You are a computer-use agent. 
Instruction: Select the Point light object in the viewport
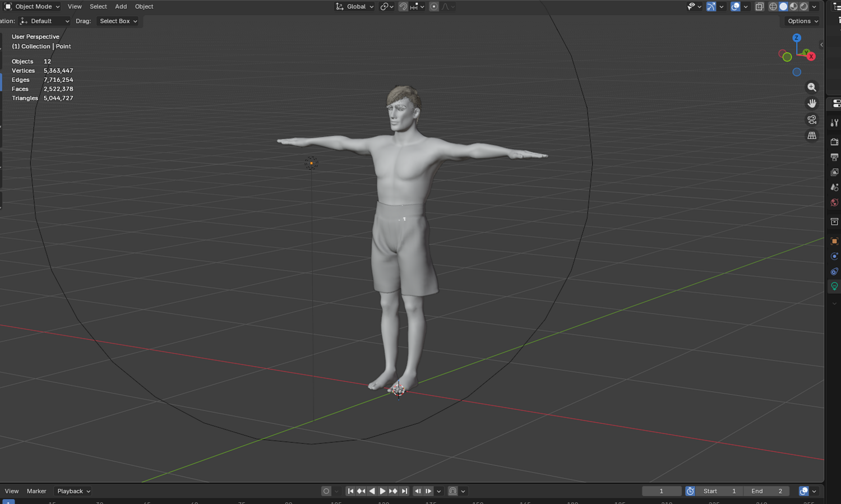point(311,163)
